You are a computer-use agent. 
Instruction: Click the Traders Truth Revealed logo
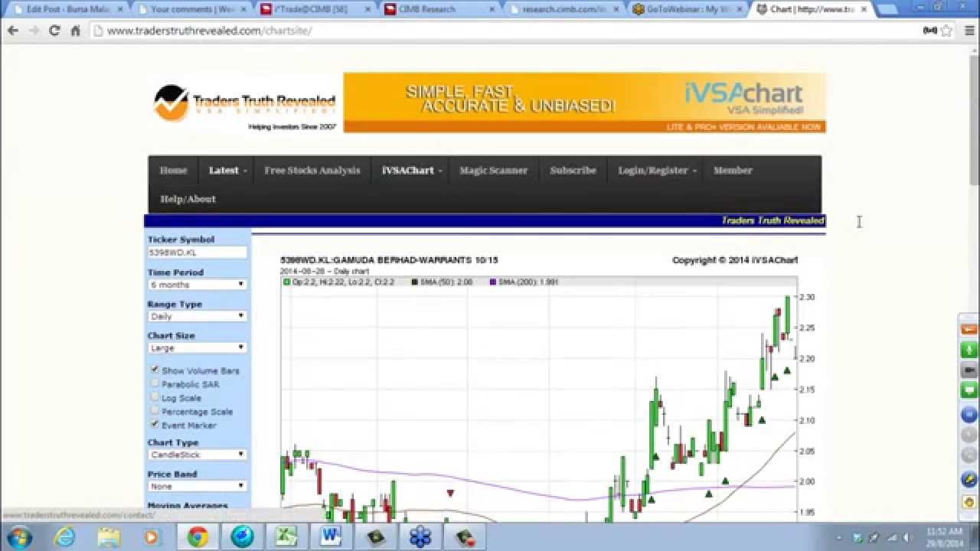pos(244,106)
